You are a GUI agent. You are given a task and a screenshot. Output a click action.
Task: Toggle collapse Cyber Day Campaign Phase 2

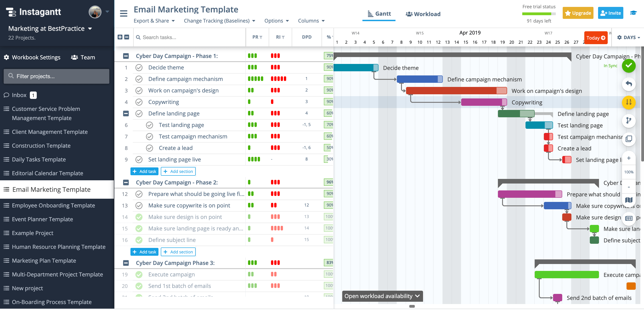pyautogui.click(x=126, y=182)
